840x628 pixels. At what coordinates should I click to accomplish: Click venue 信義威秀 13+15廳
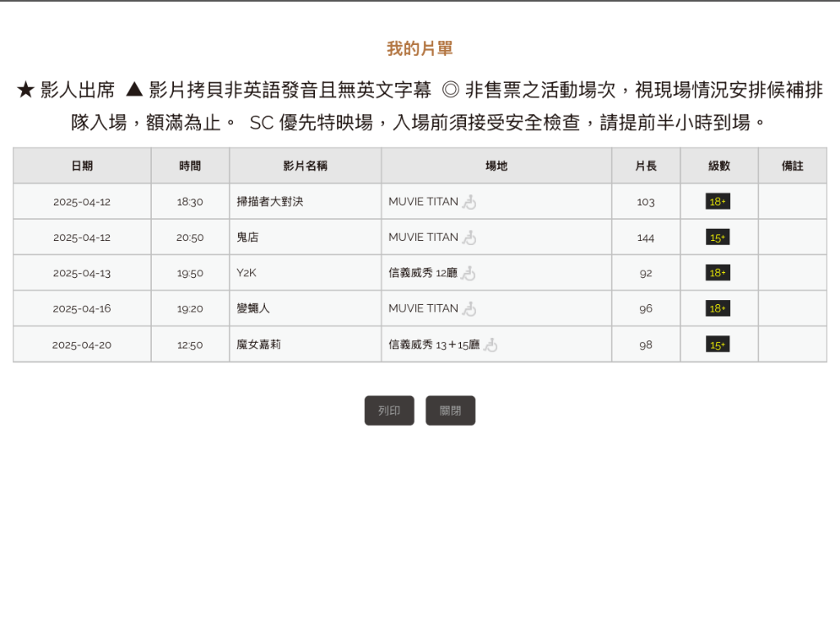[x=434, y=345]
